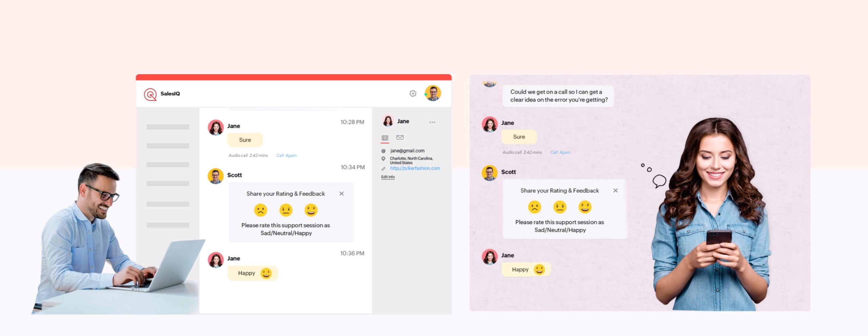Select sad face rating in SalesIQ window

[x=260, y=210]
